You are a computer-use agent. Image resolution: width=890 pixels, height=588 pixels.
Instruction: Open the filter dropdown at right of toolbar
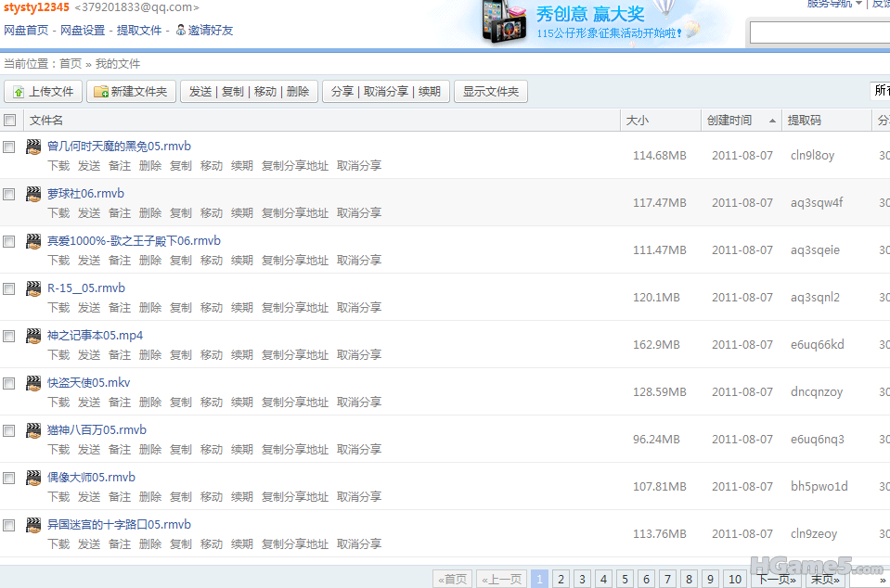(880, 91)
